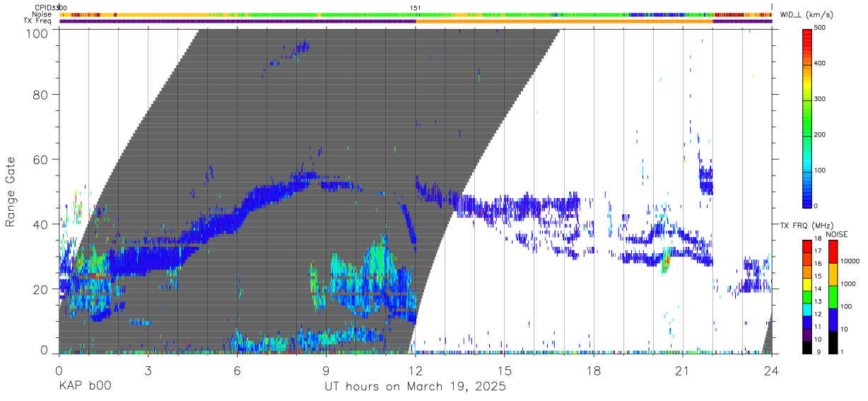The image size is (868, 401).
Task: Click the 1000 tick of the NOISE legend
Action: 848,284
